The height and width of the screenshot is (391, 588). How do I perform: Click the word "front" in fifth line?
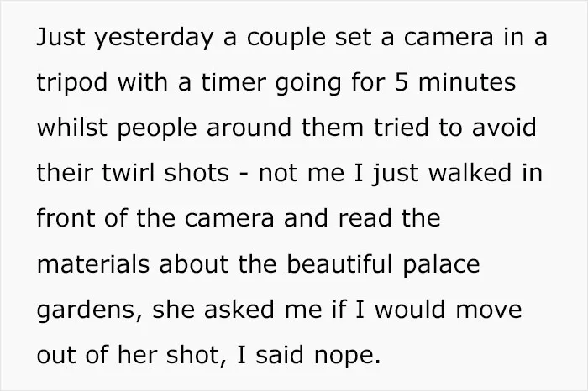coord(66,218)
